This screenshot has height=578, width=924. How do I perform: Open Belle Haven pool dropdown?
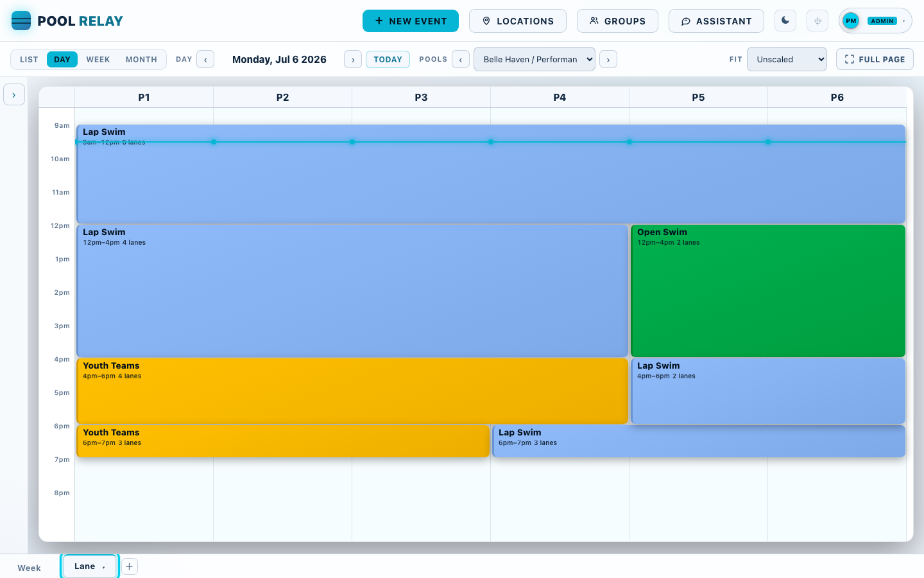pos(535,59)
